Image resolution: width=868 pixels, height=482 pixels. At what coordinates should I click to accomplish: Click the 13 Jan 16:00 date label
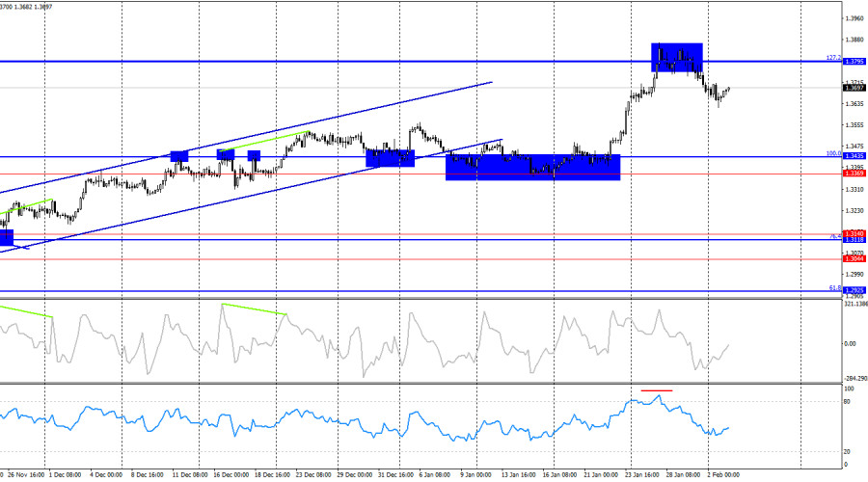pos(518,475)
